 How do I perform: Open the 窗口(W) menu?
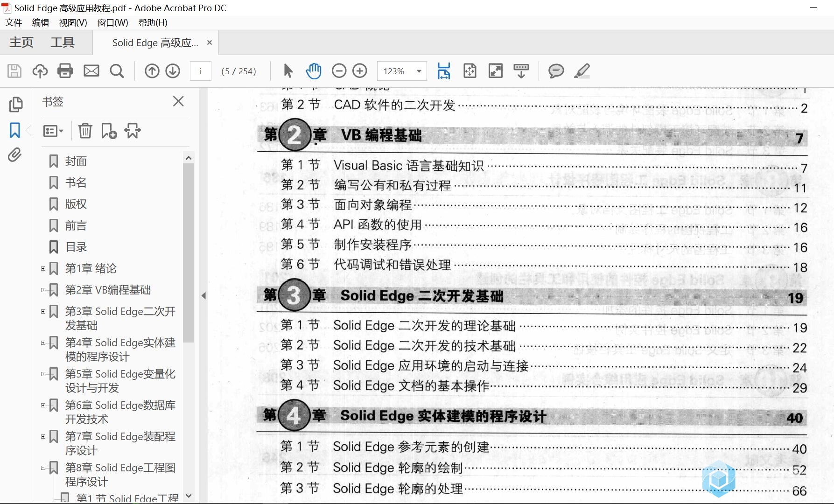[x=113, y=22]
